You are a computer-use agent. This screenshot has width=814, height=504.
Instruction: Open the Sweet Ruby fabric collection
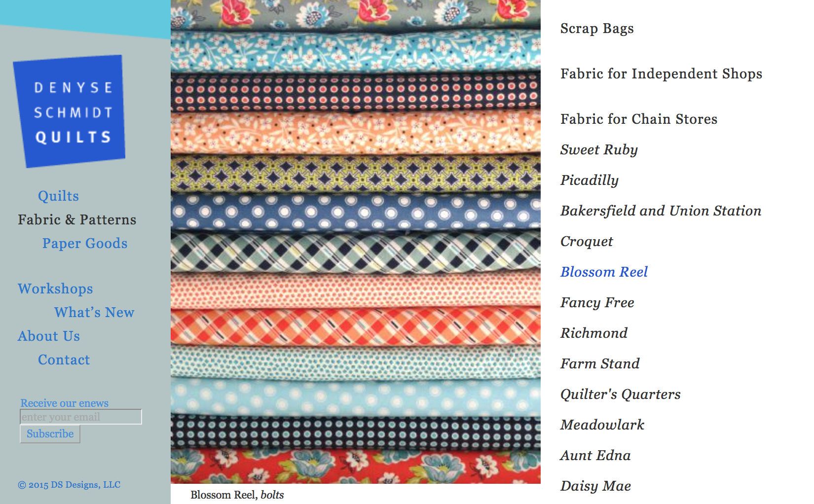[x=599, y=150]
